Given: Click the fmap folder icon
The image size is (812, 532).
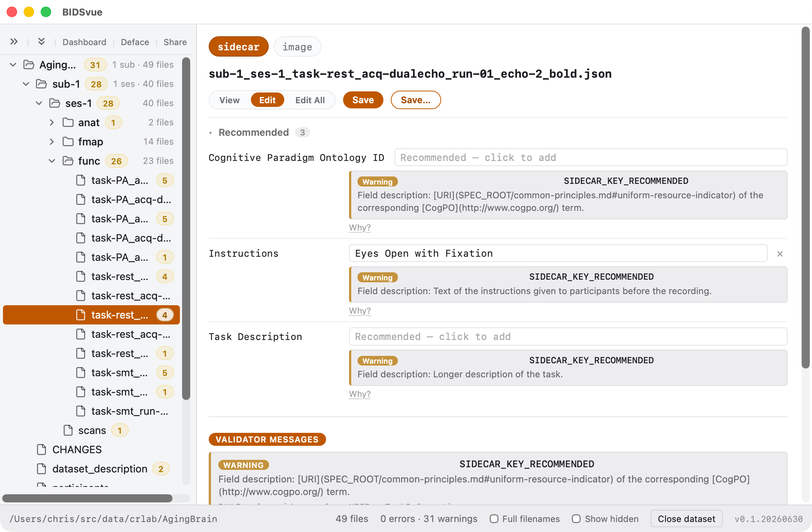Looking at the screenshot, I should tap(68, 142).
